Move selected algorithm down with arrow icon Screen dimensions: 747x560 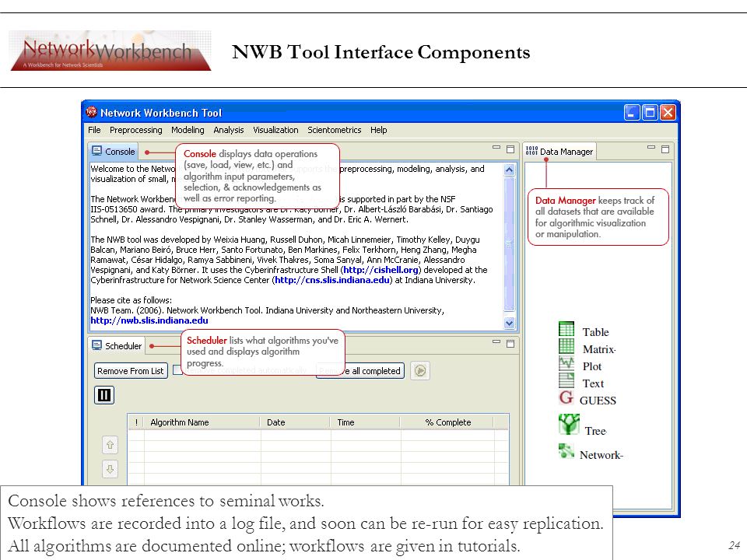point(110,470)
